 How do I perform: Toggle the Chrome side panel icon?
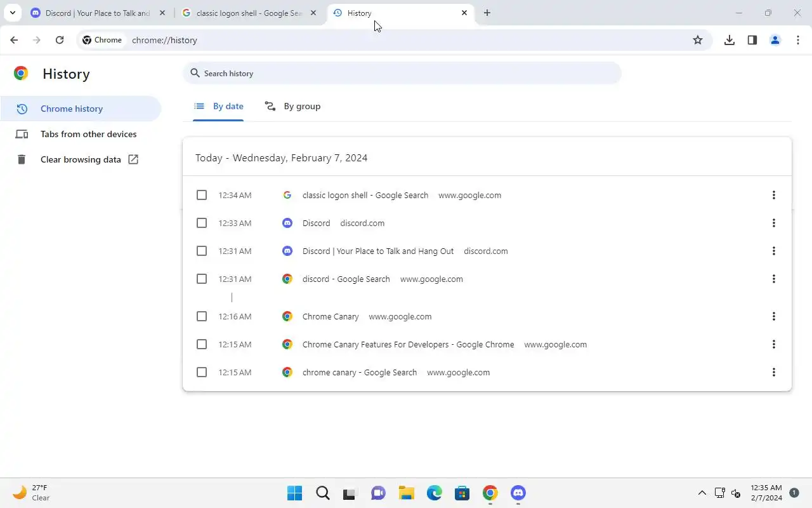(x=752, y=40)
